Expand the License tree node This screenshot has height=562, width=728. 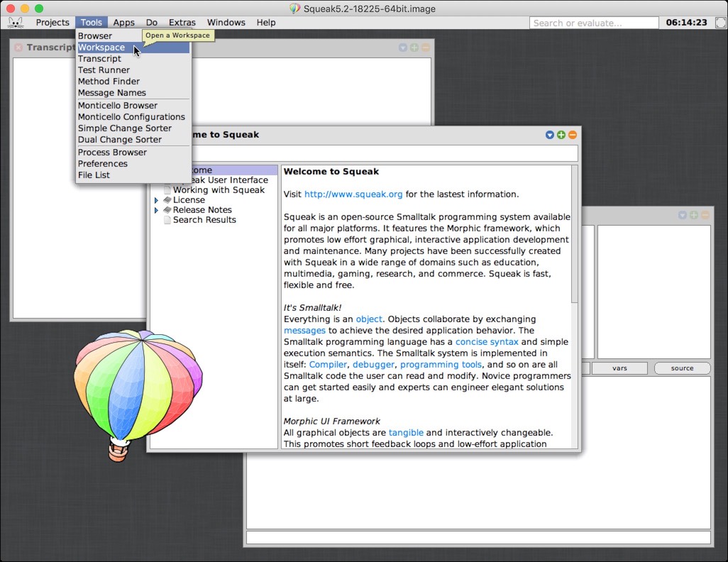pyautogui.click(x=157, y=200)
